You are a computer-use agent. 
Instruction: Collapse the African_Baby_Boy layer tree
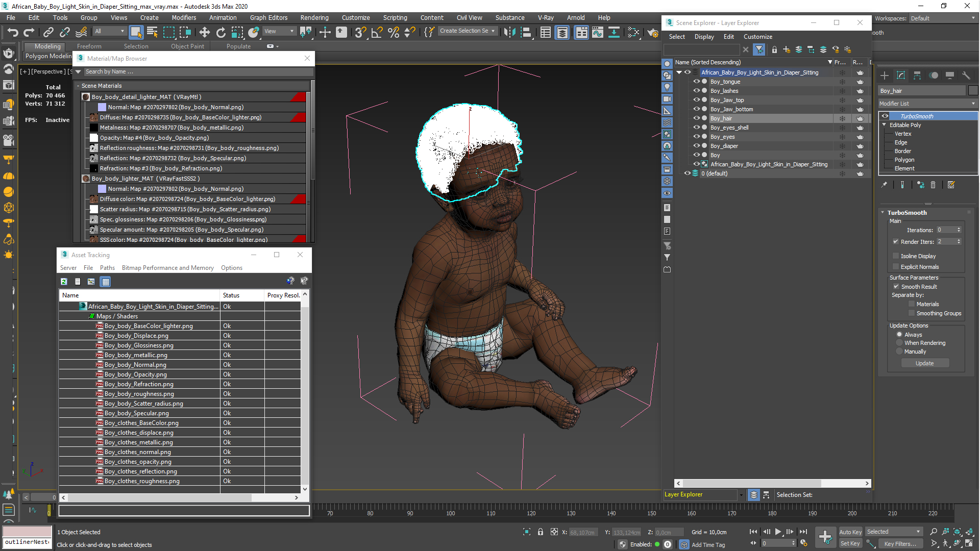pos(679,72)
